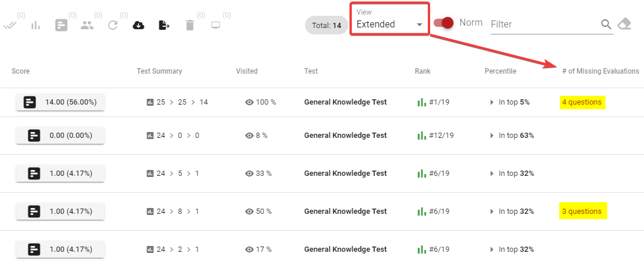This screenshot has width=644, height=267.
Task: Click the people group icon
Action: point(87,26)
